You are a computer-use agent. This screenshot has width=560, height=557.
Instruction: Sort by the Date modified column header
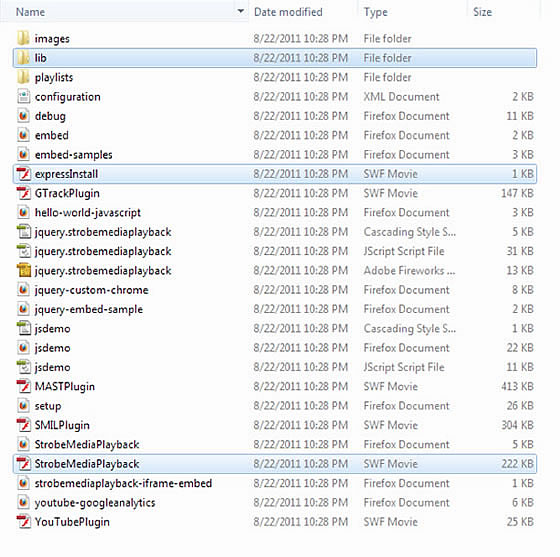[x=288, y=12]
